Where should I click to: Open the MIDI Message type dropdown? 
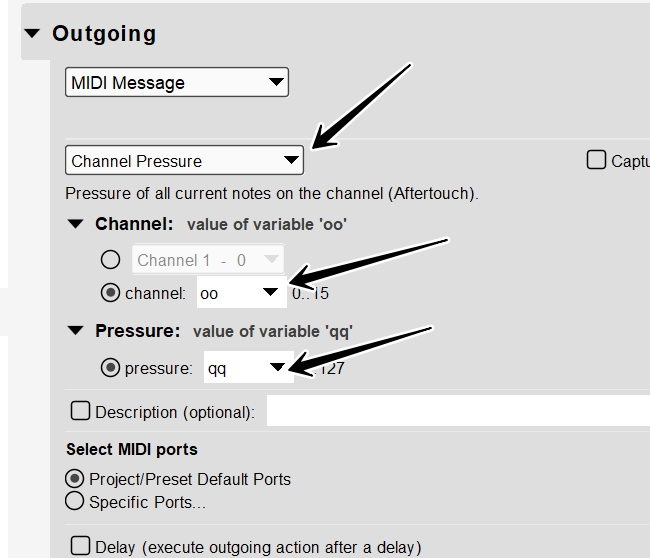tap(177, 83)
